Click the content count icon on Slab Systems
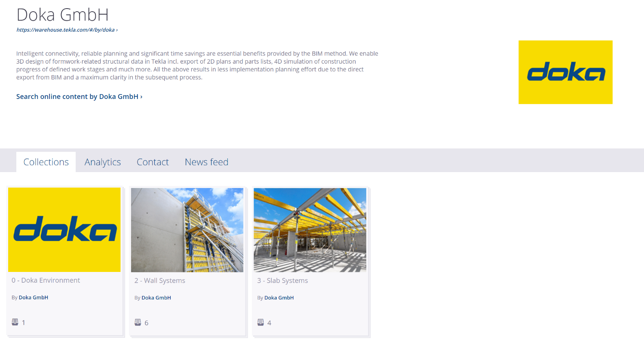 click(x=261, y=322)
